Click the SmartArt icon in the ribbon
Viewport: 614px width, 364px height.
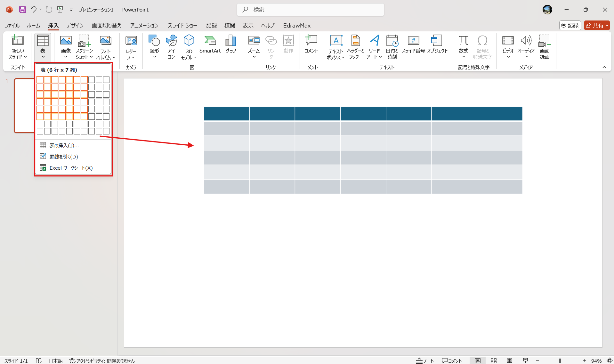coord(210,44)
